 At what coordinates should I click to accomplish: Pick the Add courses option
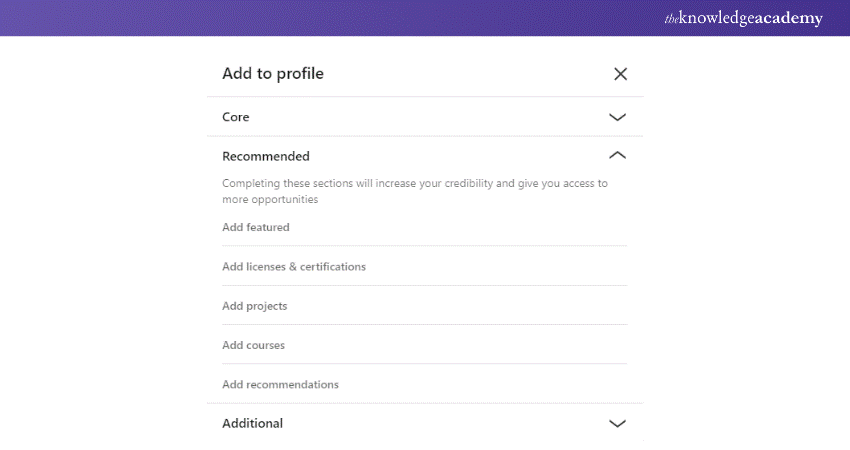[253, 345]
